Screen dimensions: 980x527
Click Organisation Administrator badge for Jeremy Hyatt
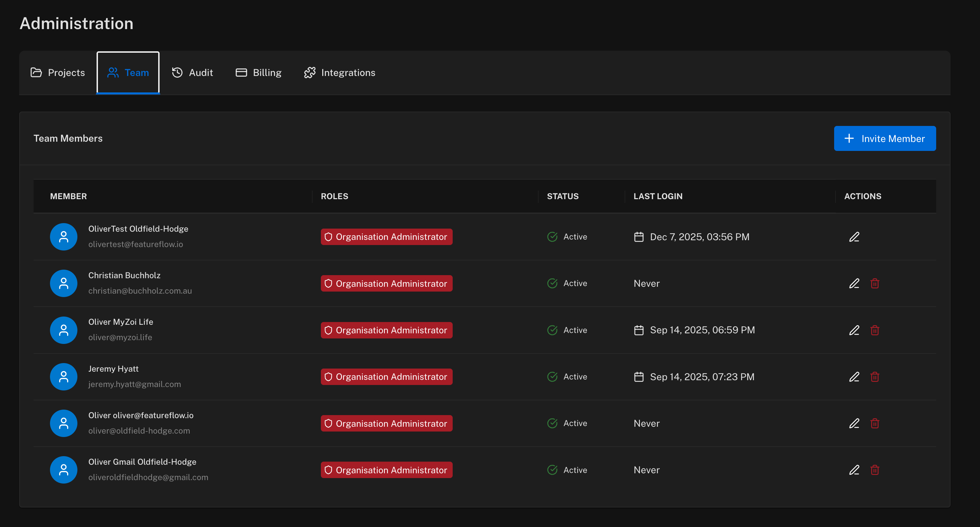[387, 377]
